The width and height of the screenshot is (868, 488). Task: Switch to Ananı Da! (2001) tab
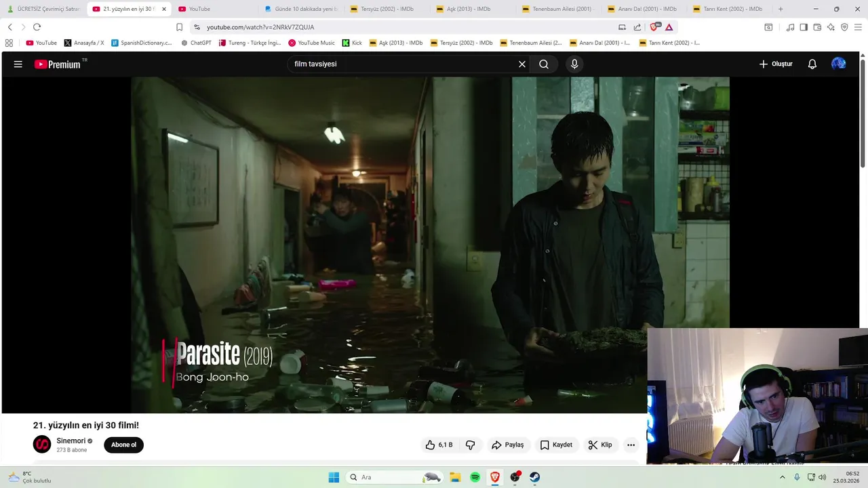point(643,9)
